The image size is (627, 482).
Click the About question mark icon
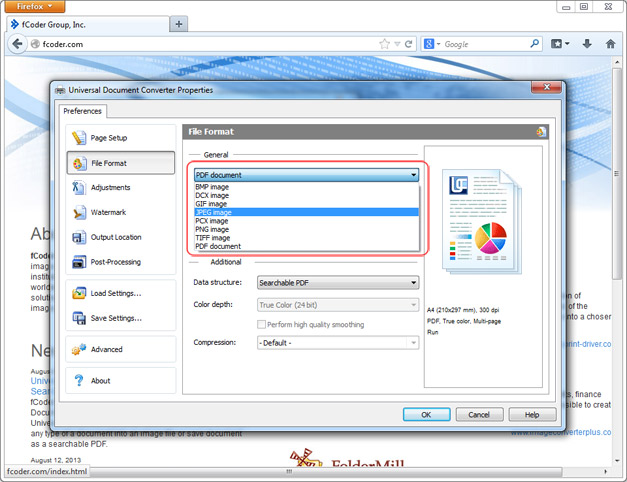pos(79,380)
